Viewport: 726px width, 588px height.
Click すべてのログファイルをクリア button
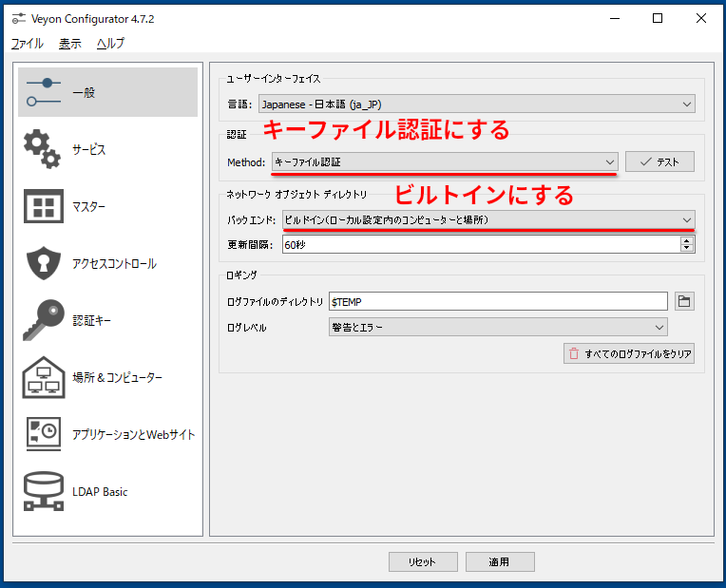click(629, 353)
